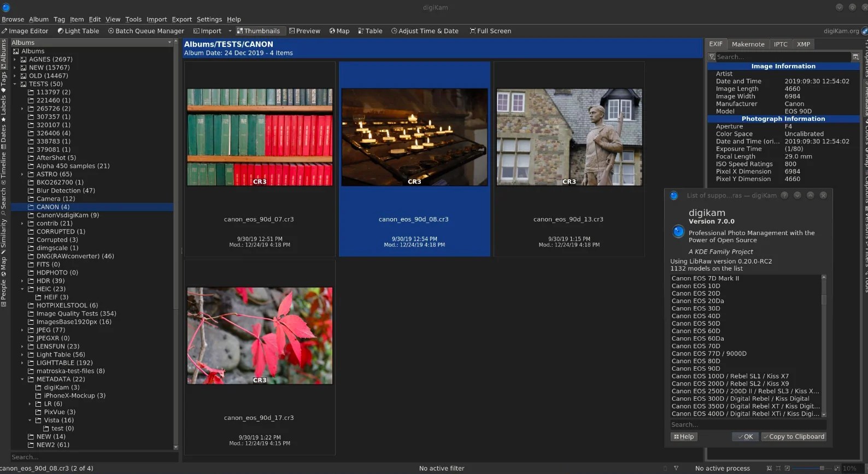Screen dimensions: 868x474
Task: Collapse the METADATA album
Action: (22, 379)
